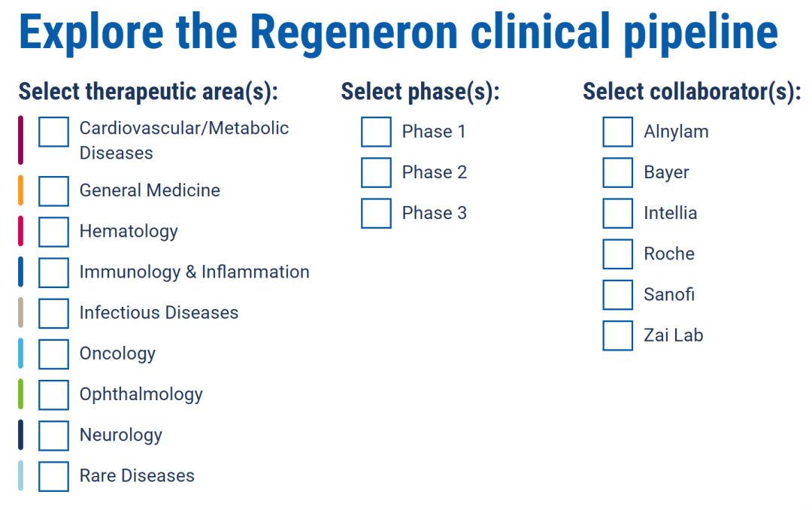Check the Infectious Diseases checkbox
Image resolution: width=812 pixels, height=510 pixels.
(x=53, y=313)
